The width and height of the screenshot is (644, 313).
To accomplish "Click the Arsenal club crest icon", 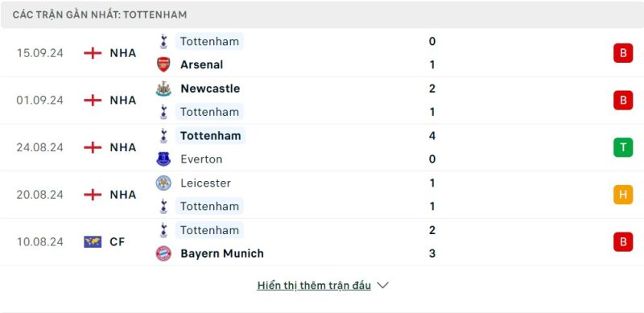I will tap(163, 65).
